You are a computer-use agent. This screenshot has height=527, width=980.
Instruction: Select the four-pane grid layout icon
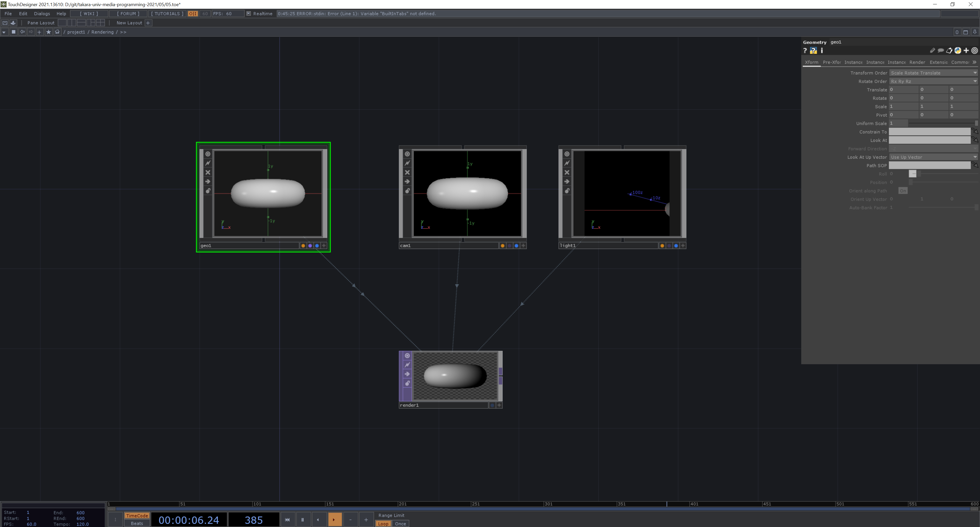click(101, 23)
